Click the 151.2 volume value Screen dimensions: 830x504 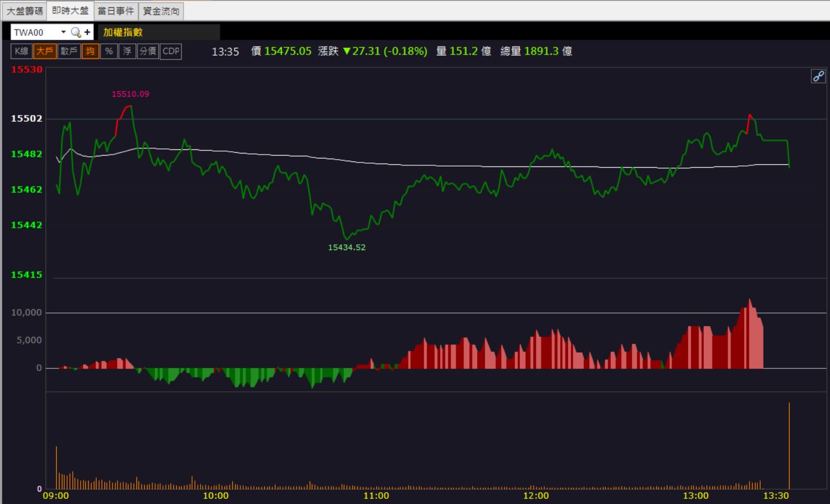[464, 51]
